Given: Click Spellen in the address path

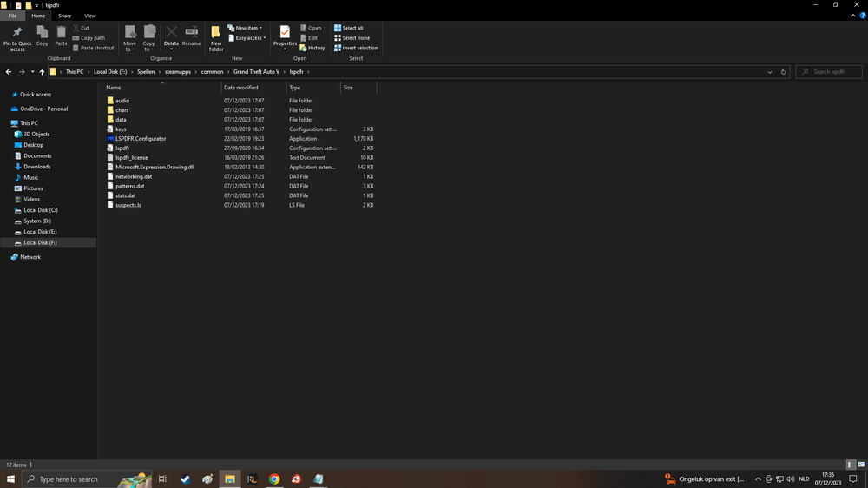Looking at the screenshot, I should [x=146, y=72].
